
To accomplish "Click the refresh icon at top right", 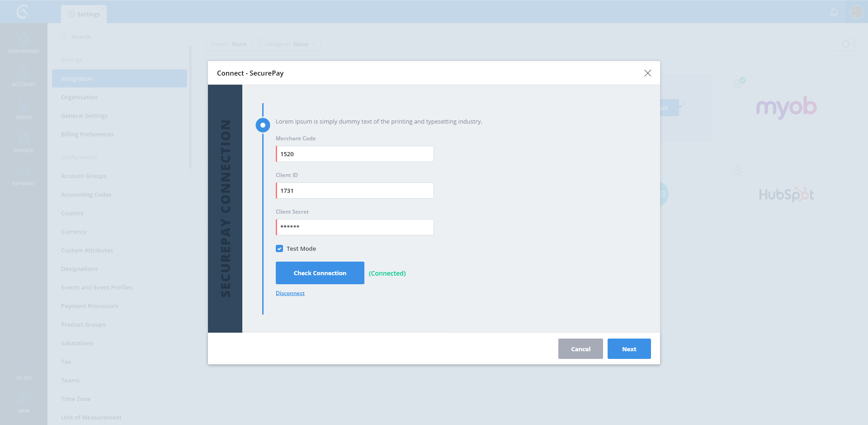I will (x=846, y=44).
